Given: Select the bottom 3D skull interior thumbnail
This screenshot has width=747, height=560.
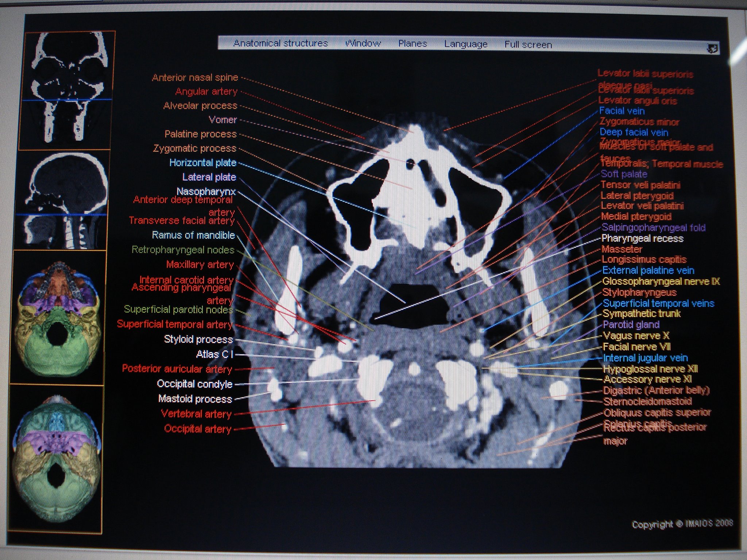Looking at the screenshot, I should pos(56,460).
